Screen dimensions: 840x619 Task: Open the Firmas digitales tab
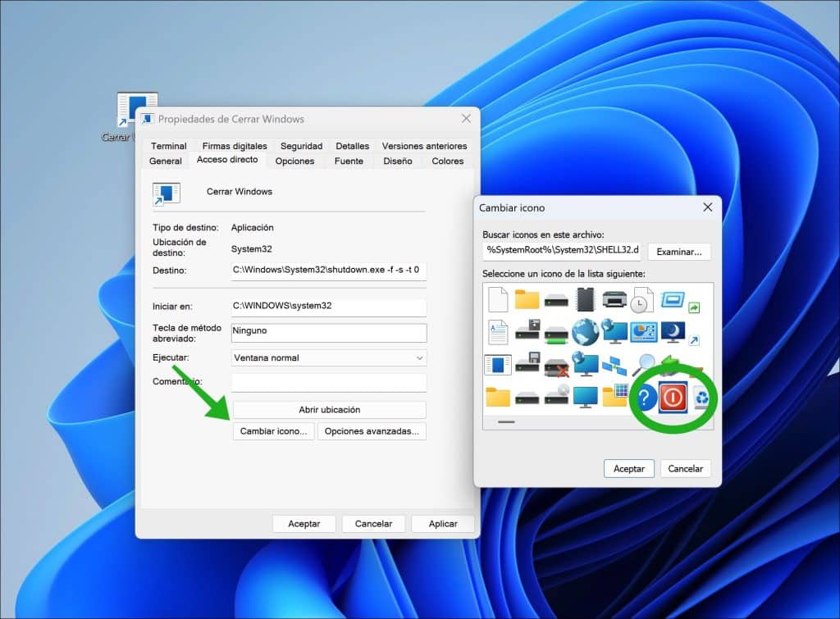point(234,146)
